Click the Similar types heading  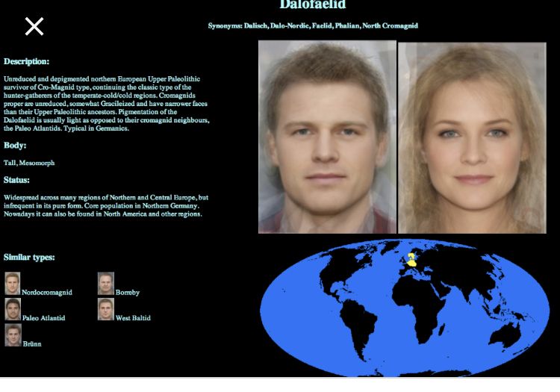pos(29,258)
